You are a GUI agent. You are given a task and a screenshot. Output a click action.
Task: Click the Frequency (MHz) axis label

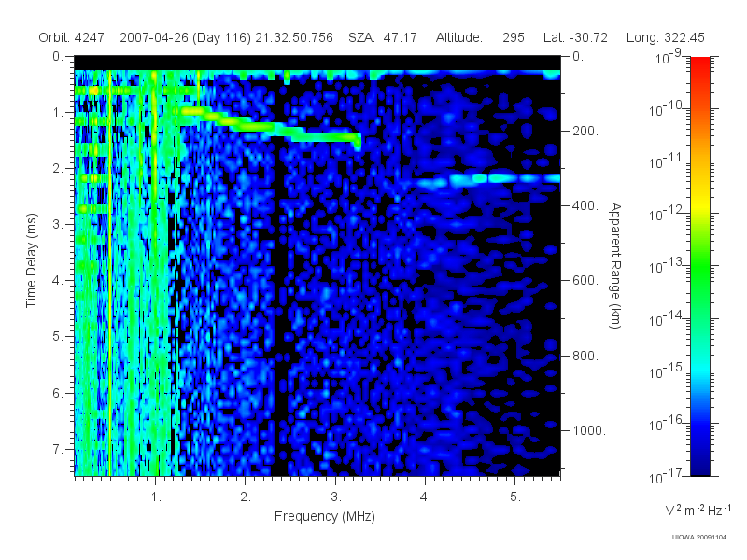325,516
